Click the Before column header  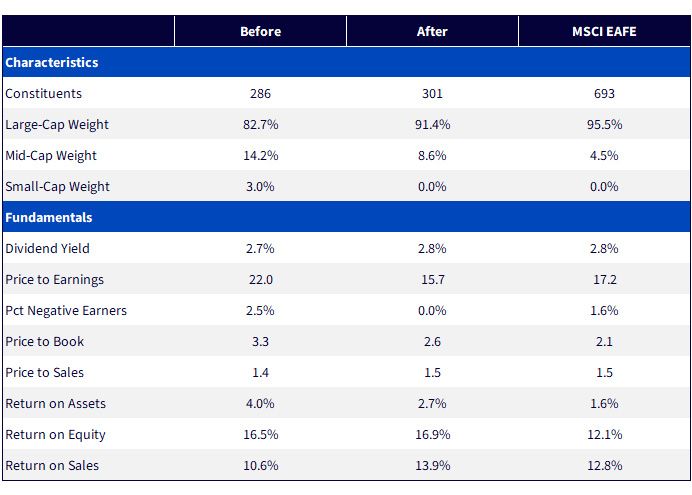[x=260, y=31]
